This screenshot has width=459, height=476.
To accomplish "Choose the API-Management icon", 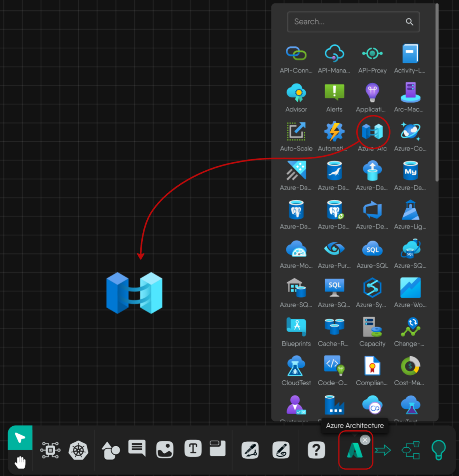I will click(334, 54).
